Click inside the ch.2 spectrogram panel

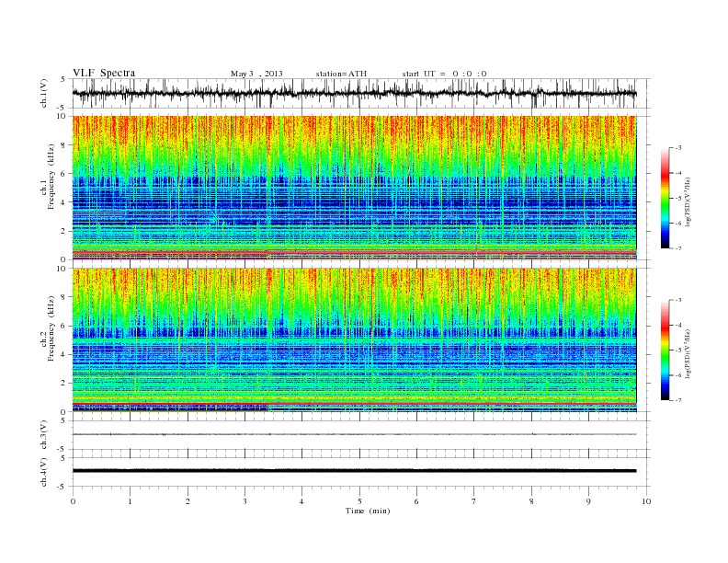point(355,339)
